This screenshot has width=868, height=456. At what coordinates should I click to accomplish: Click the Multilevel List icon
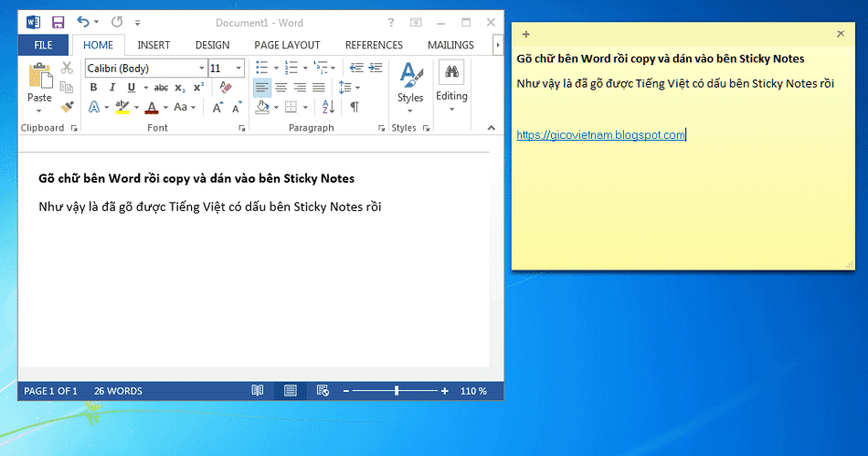point(320,68)
